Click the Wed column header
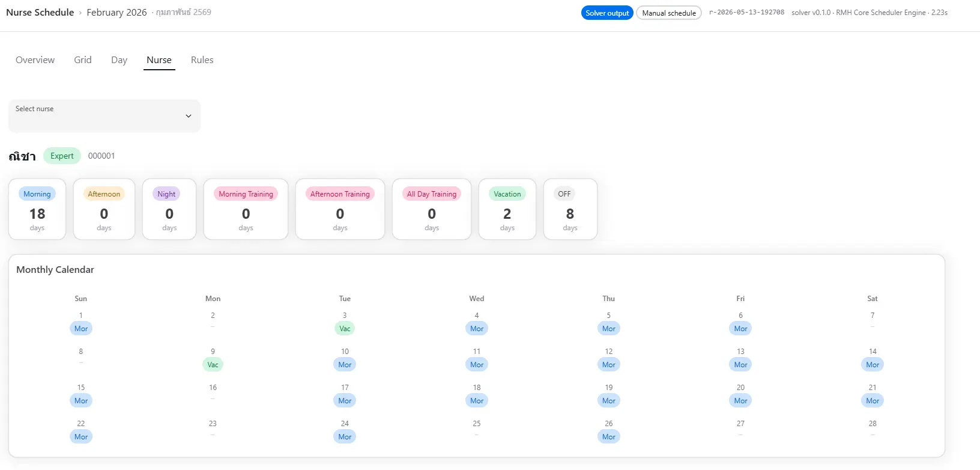The height and width of the screenshot is (470, 980). click(477, 299)
